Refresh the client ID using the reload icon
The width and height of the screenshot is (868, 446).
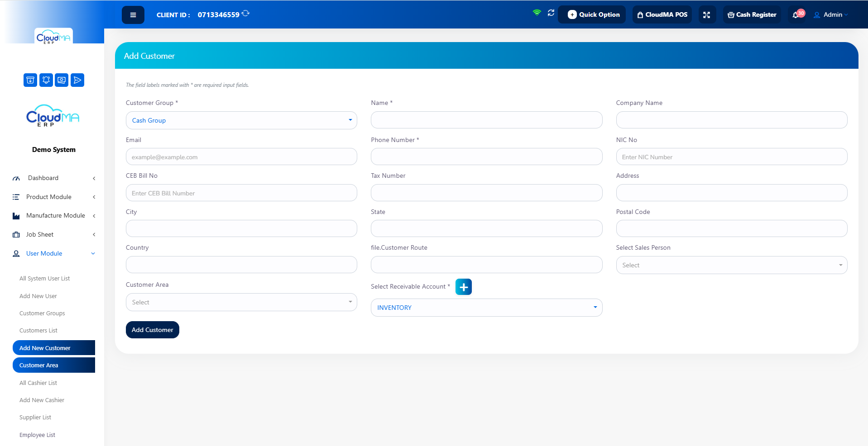[x=245, y=14]
